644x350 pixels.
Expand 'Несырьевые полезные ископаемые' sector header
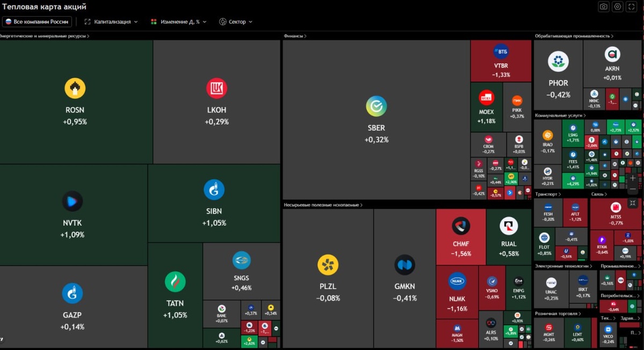[x=323, y=205]
